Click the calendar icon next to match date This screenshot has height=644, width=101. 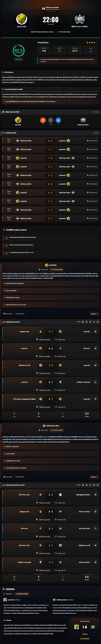click(x=32, y=32)
